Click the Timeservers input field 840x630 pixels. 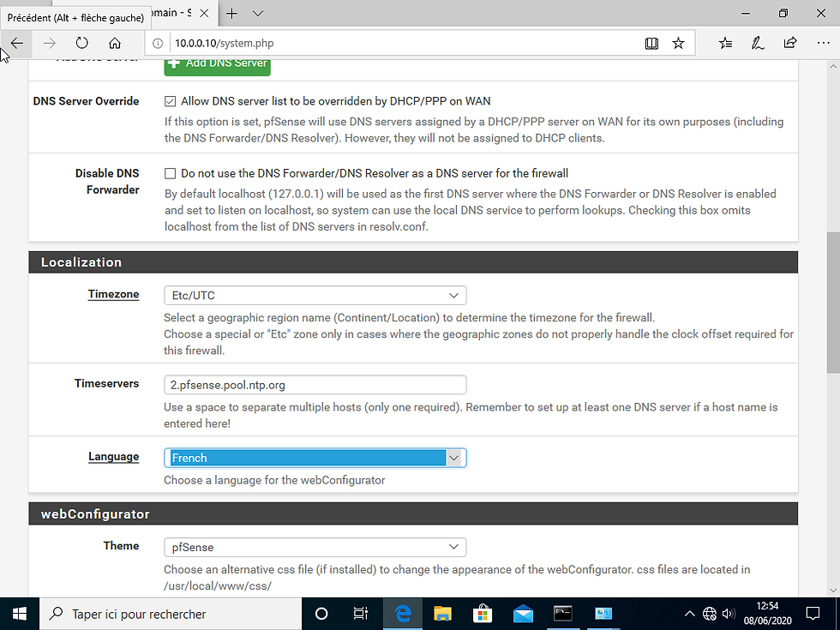(x=315, y=385)
